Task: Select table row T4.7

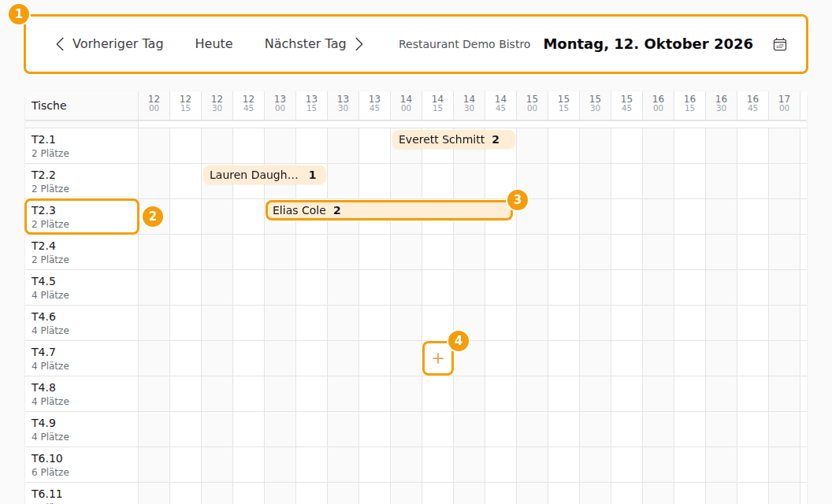Action: (x=82, y=358)
